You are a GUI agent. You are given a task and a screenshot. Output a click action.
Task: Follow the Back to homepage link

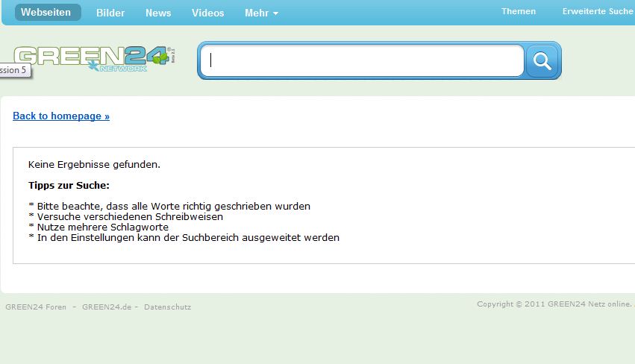[x=61, y=116]
